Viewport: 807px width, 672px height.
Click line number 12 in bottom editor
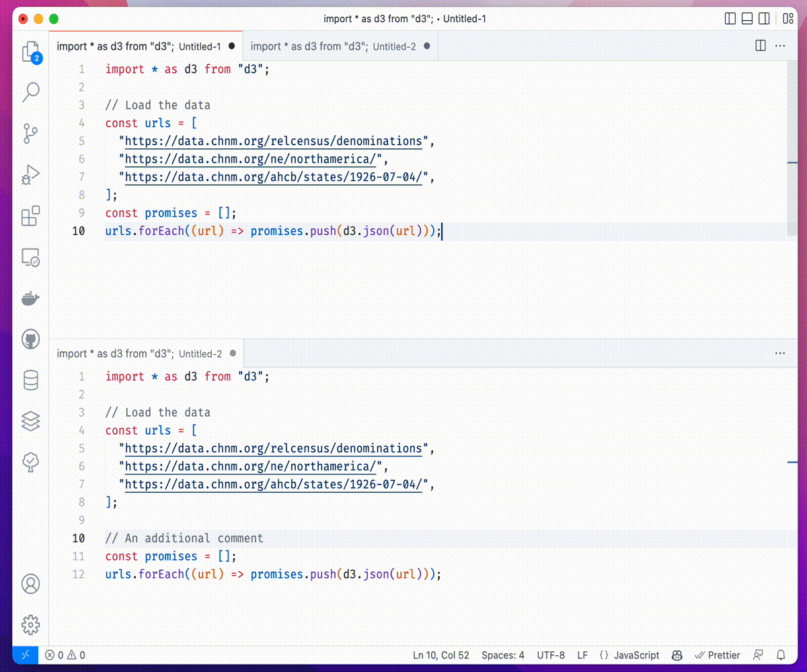(x=78, y=575)
